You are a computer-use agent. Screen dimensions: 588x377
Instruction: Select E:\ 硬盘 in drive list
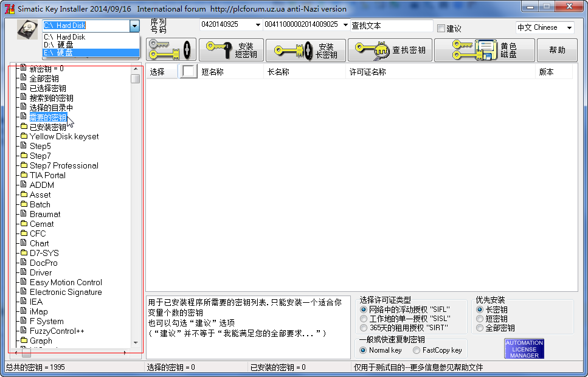91,52
